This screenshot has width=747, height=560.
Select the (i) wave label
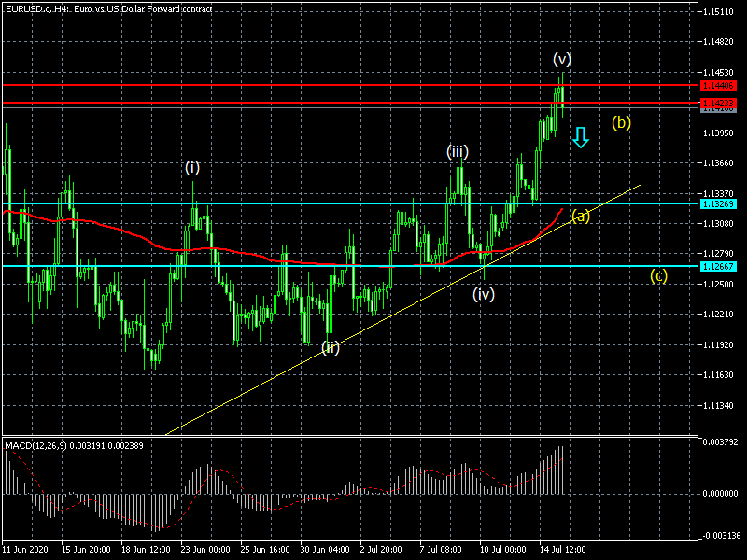[x=192, y=167]
